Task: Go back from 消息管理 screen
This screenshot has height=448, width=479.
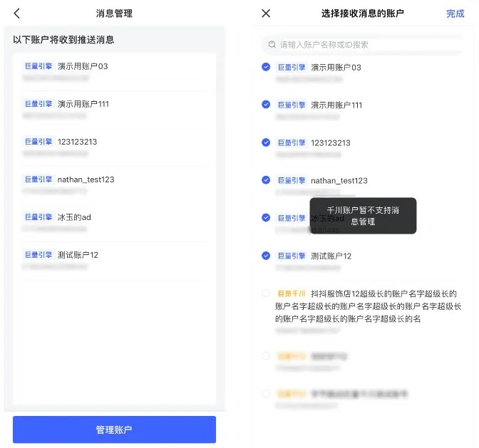Action: (17, 14)
